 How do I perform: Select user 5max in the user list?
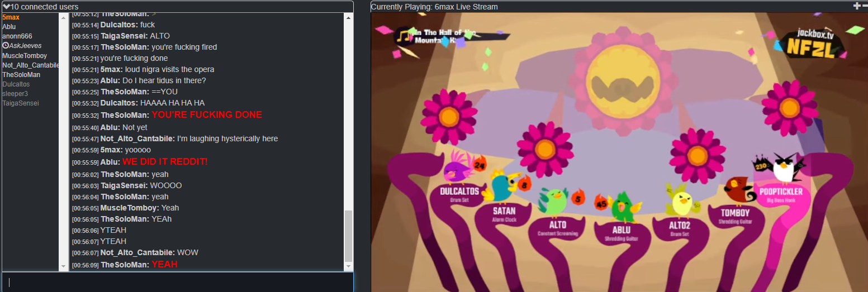click(x=11, y=17)
